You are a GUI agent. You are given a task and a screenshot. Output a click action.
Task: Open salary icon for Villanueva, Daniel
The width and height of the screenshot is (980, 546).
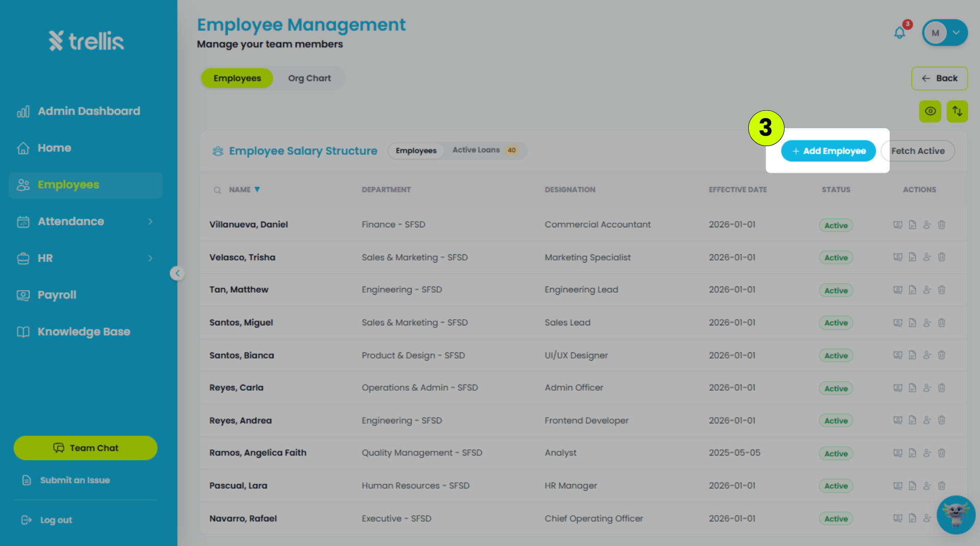[898, 225]
